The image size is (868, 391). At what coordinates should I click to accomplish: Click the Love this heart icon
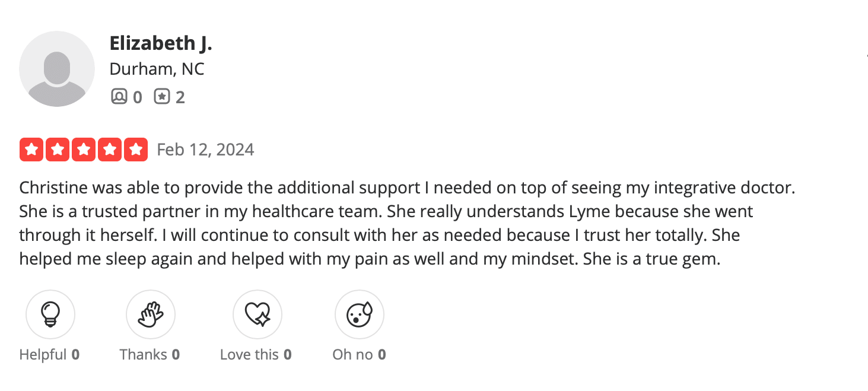click(257, 314)
